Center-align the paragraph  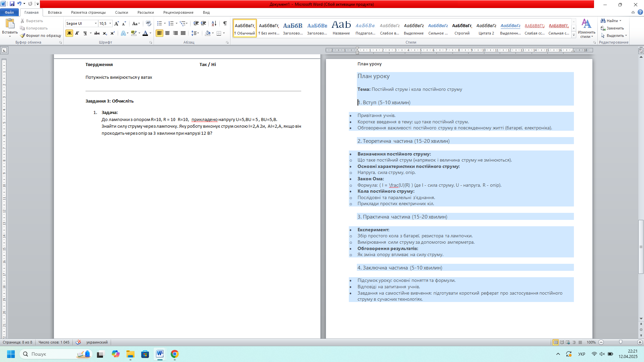[167, 33]
